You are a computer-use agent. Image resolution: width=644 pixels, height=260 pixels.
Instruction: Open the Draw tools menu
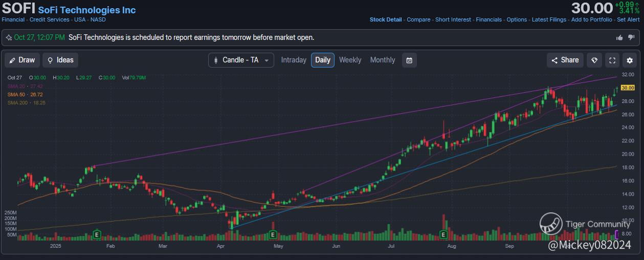pyautogui.click(x=22, y=60)
